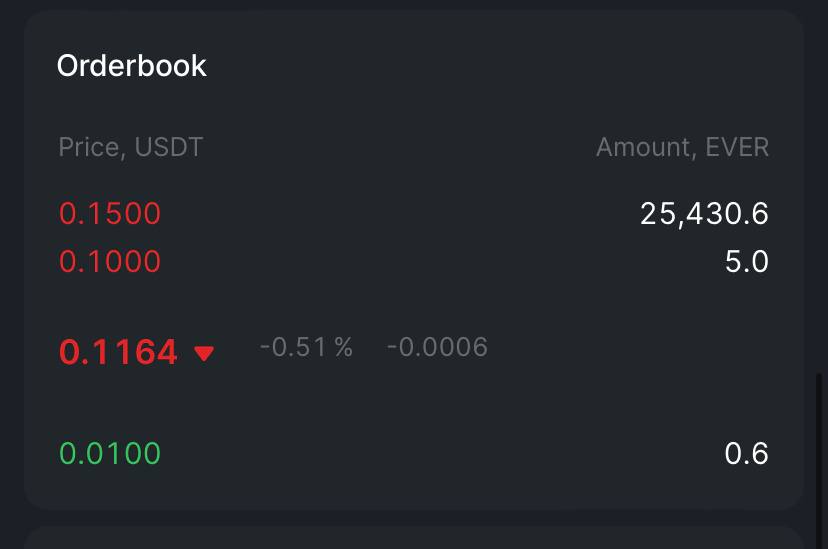Click the 0.1164 last price
The image size is (828, 549).
click(x=118, y=352)
